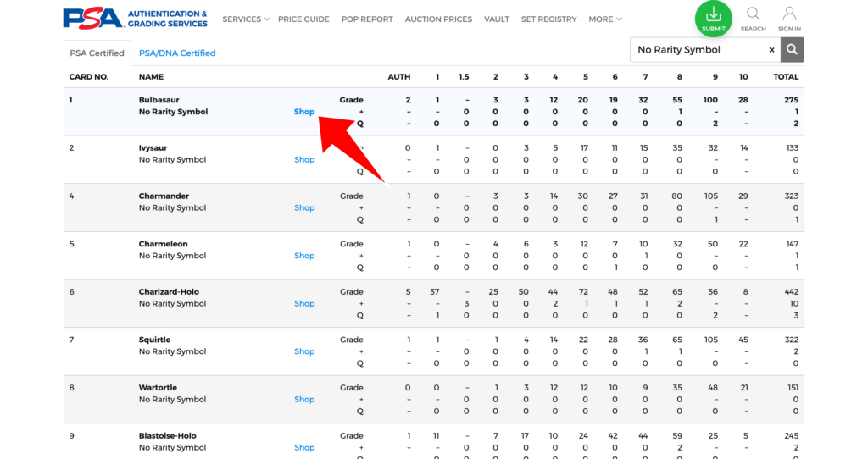Image resolution: width=868 pixels, height=459 pixels.
Task: Click the NAME column header
Action: coord(151,77)
